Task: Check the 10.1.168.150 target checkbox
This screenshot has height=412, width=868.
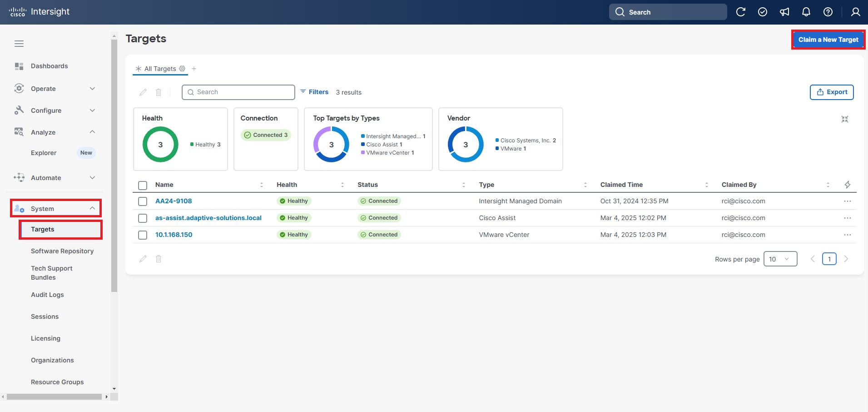Action: [143, 235]
